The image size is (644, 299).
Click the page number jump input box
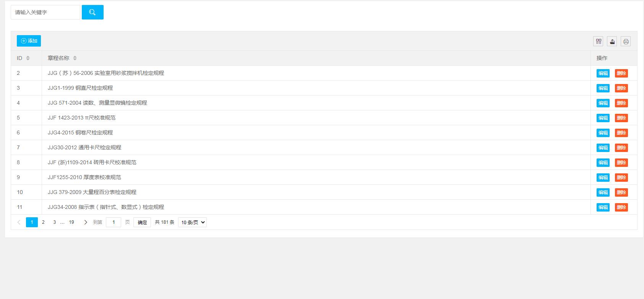click(114, 222)
